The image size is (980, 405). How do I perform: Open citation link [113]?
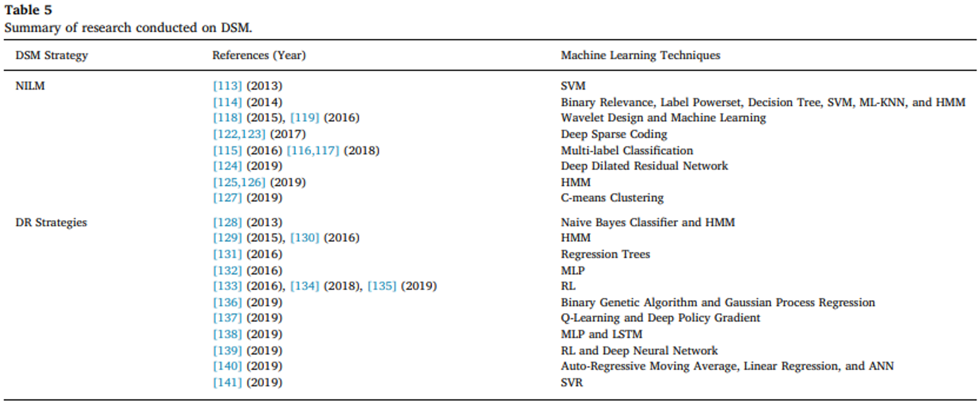(227, 86)
